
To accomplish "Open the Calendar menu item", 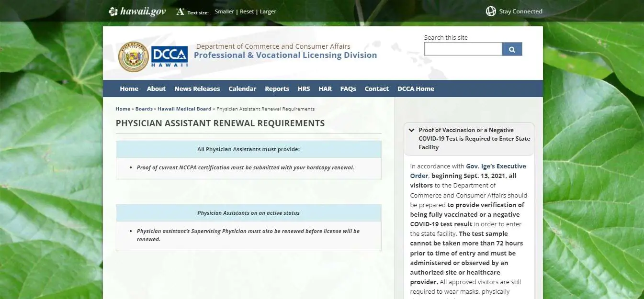I will tap(242, 89).
